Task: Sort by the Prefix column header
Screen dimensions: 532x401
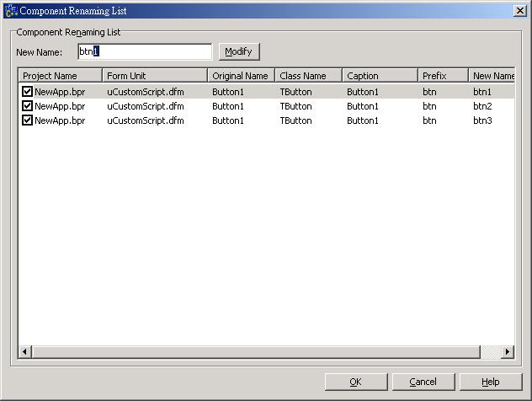Action: click(x=443, y=76)
